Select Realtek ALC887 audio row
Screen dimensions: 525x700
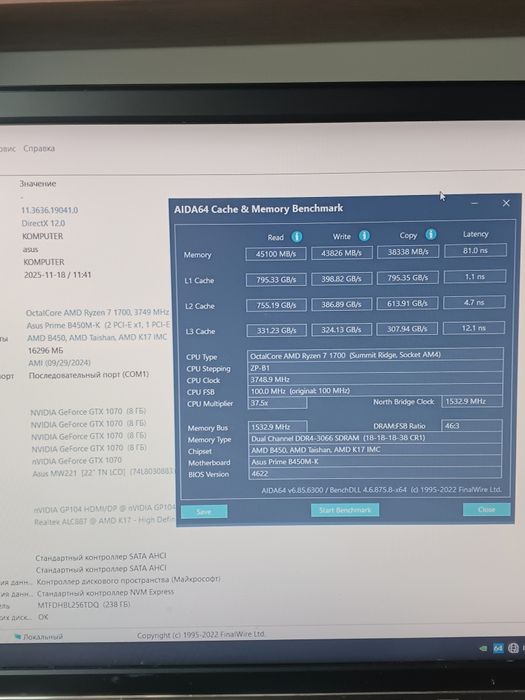click(104, 521)
